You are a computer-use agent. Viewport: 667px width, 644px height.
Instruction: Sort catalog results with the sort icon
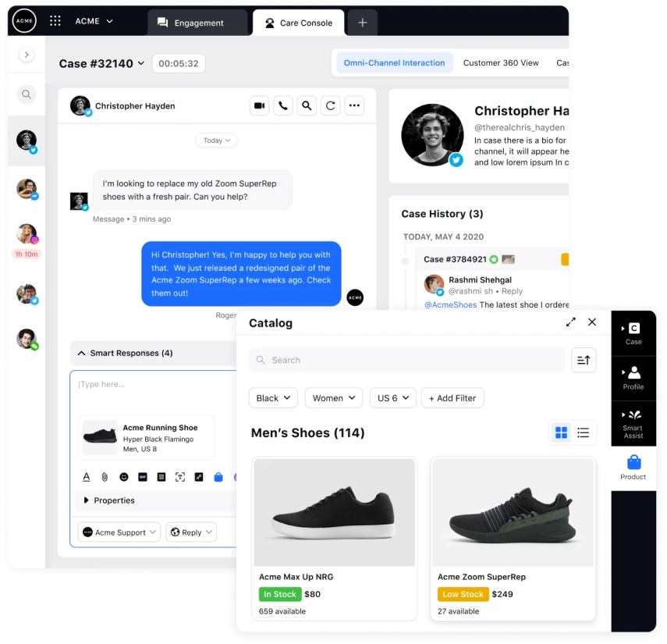[x=584, y=360]
